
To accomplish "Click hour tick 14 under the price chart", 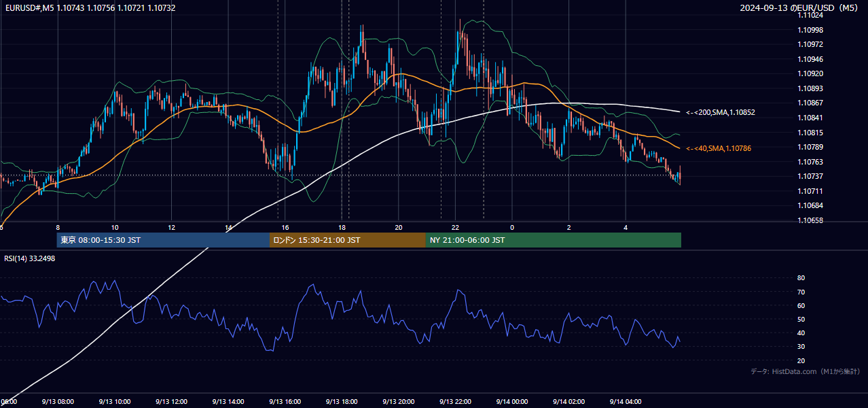I will click(x=228, y=227).
